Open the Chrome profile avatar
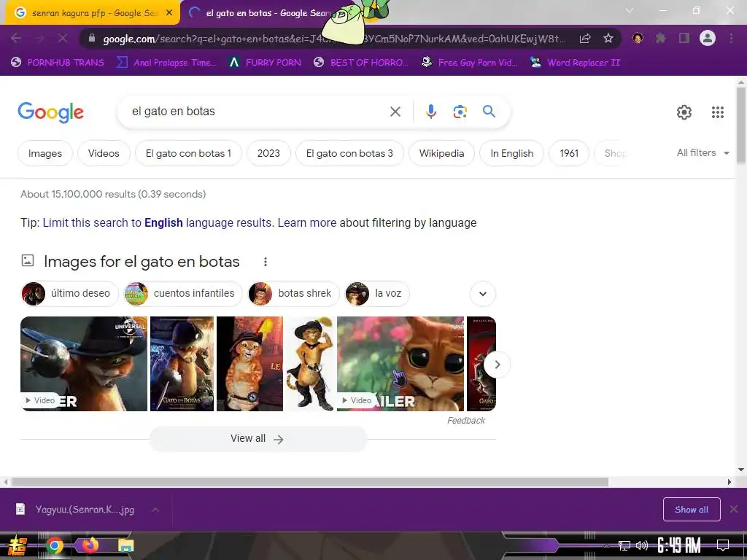 [708, 38]
